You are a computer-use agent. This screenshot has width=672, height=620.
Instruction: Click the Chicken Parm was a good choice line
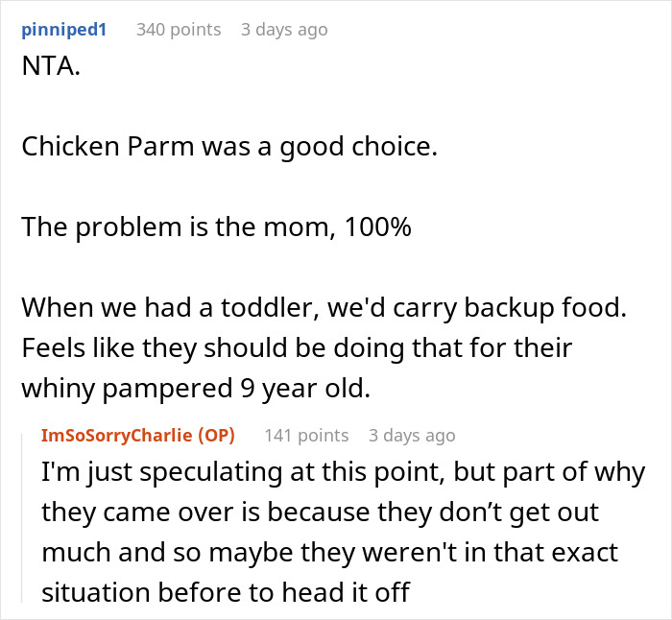pos(229,147)
